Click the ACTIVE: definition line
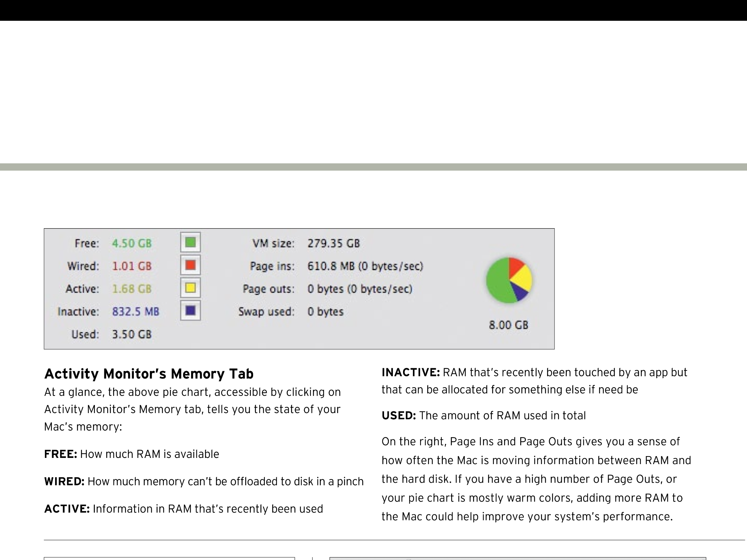 (183, 509)
